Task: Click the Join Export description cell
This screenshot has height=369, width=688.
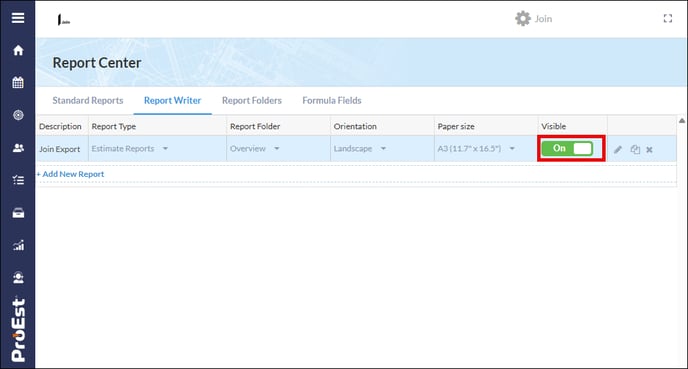Action: click(60, 149)
